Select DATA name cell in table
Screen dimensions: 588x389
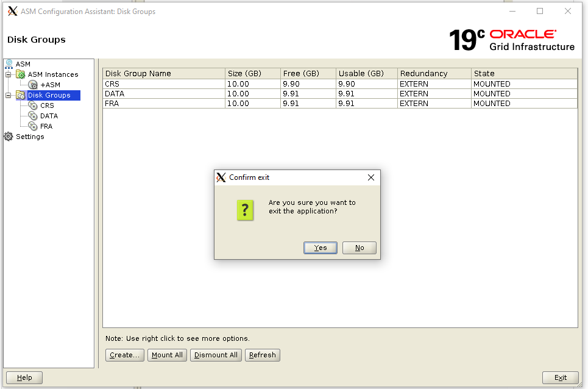coord(164,94)
